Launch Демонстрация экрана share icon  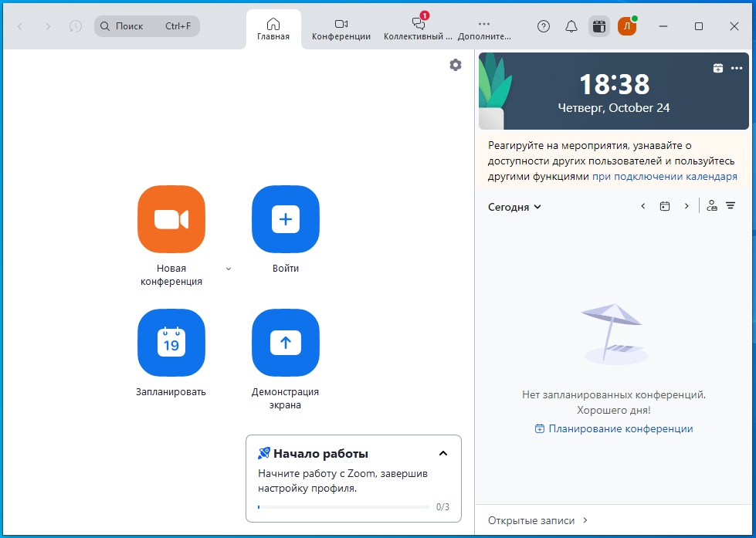(x=286, y=343)
